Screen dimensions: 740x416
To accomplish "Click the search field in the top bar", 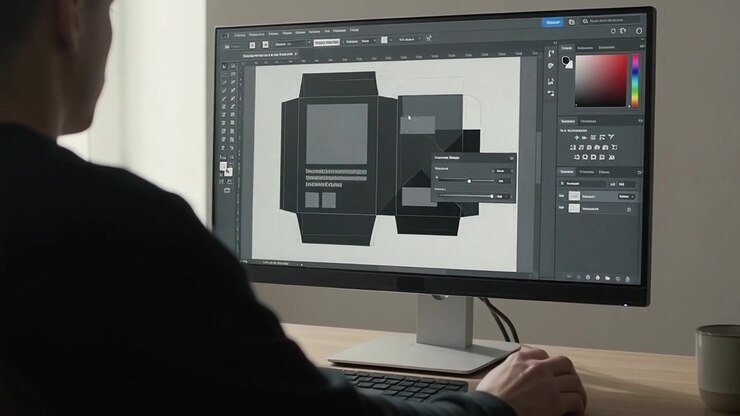I will click(x=609, y=21).
